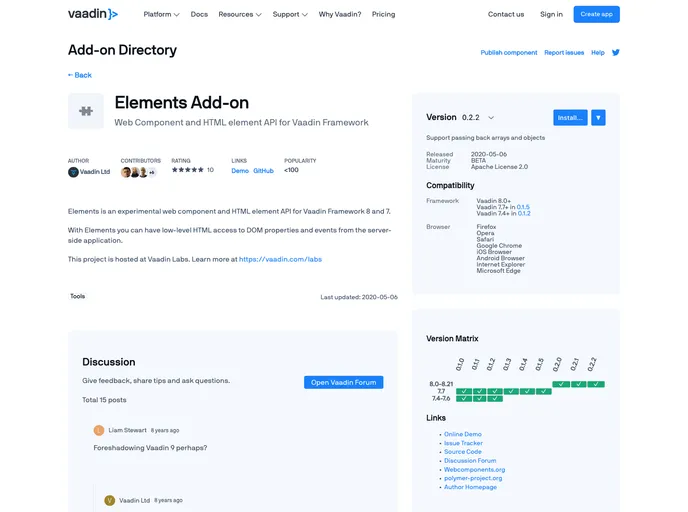Image resolution: width=688 pixels, height=512 pixels.
Task: Open the install options arrow button
Action: point(598,118)
